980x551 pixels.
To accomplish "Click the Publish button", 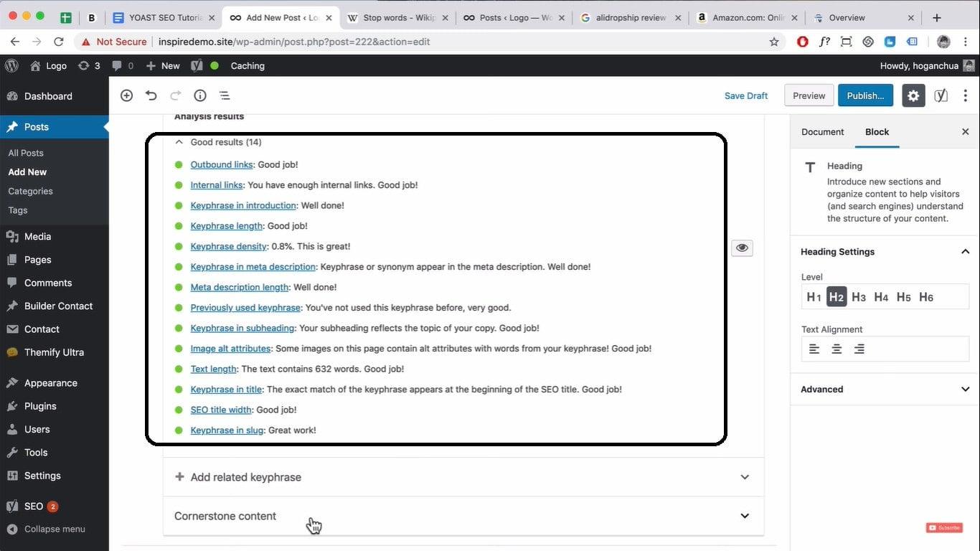I will click(864, 95).
